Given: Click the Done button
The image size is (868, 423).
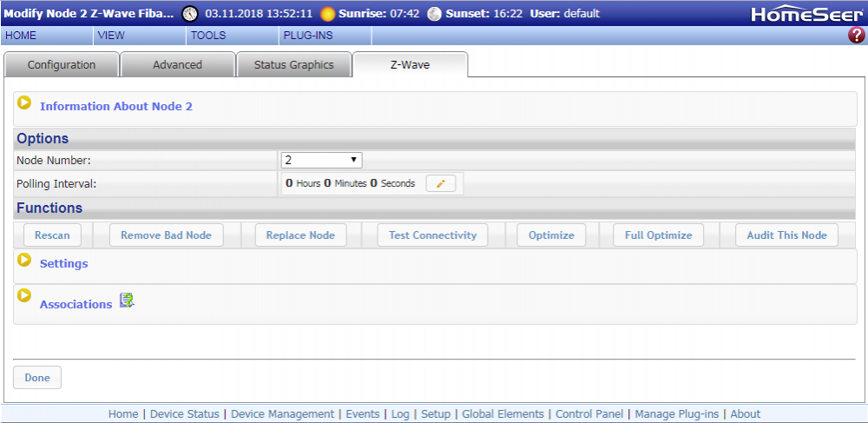Looking at the screenshot, I should click(x=37, y=378).
